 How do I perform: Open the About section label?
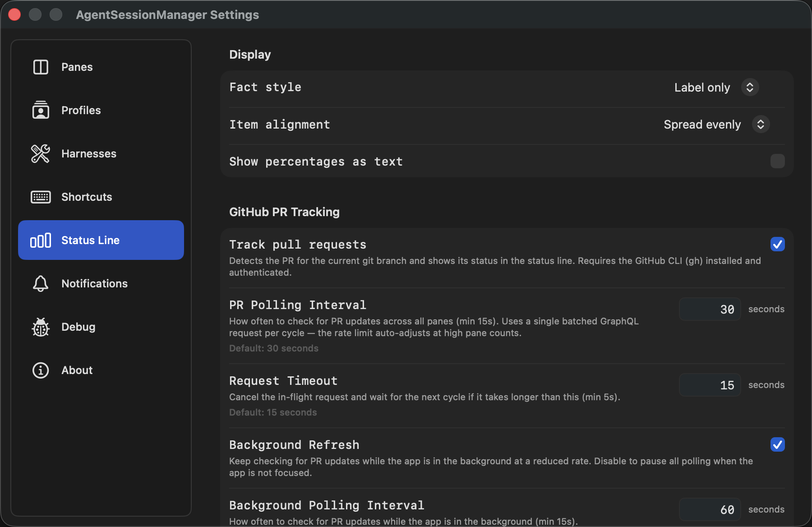click(77, 370)
